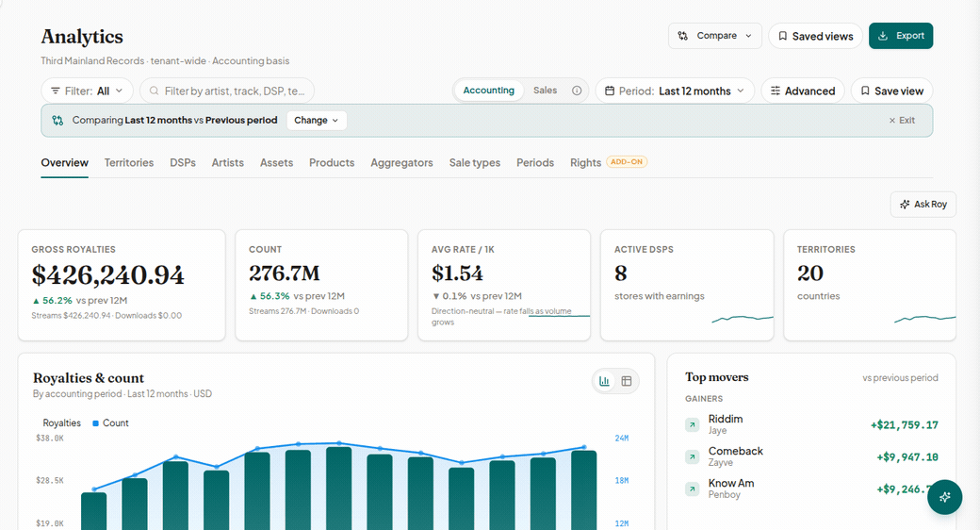Open the Riddim gainer entry
980x530 pixels.
[811, 424]
